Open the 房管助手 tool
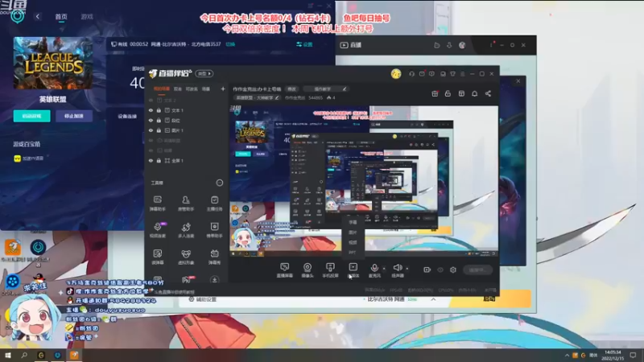The width and height of the screenshot is (644, 362). 186,204
